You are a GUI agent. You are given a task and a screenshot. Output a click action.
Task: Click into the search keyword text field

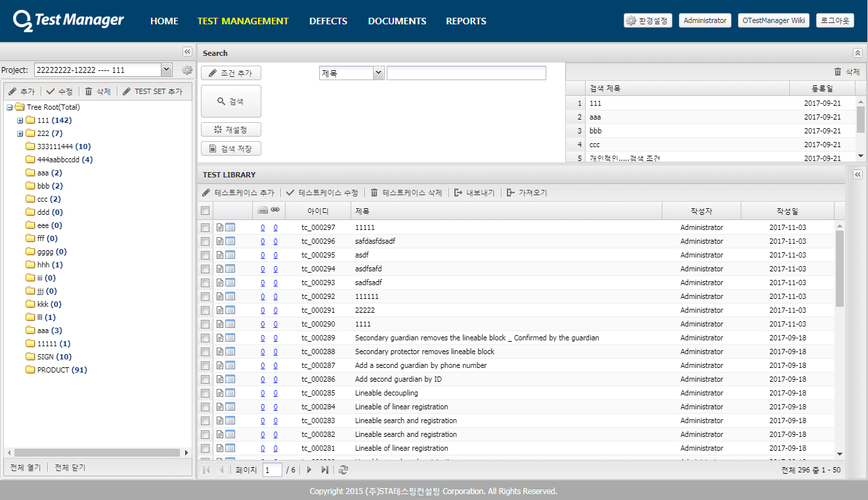466,74
